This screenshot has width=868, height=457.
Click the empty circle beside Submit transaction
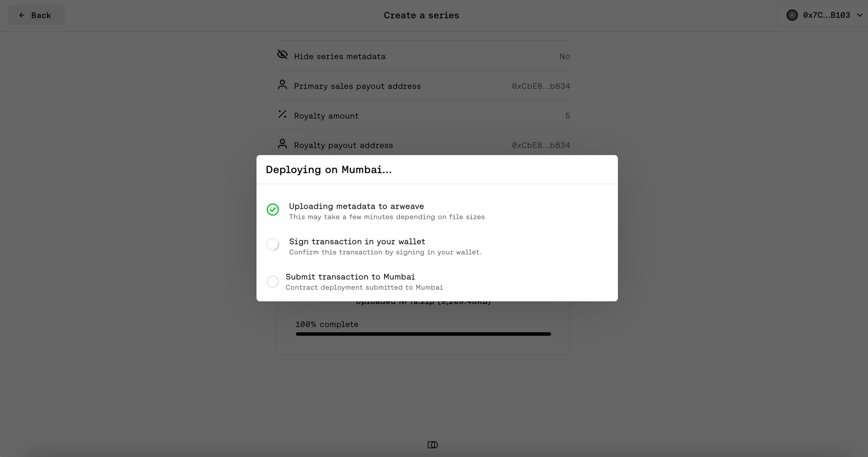[x=273, y=282]
